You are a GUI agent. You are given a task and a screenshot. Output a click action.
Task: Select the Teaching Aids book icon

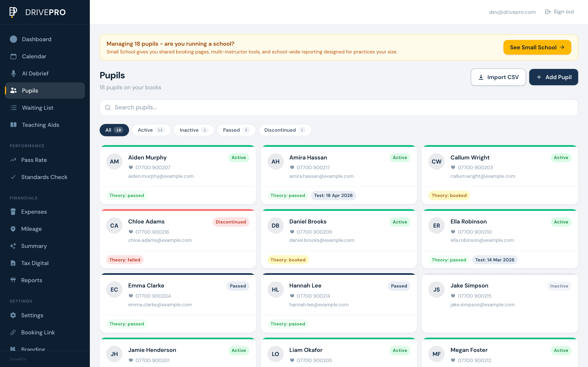(13, 125)
